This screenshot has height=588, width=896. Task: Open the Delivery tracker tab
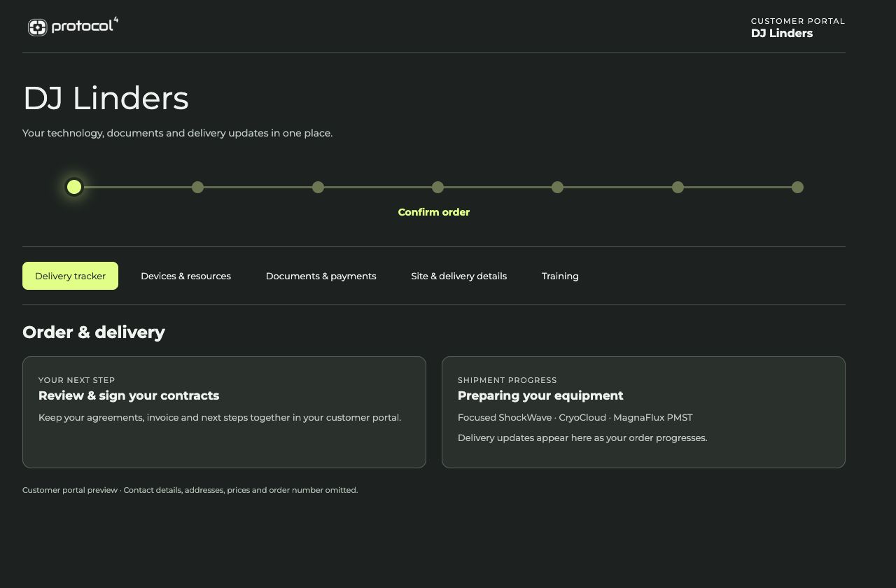coord(70,276)
